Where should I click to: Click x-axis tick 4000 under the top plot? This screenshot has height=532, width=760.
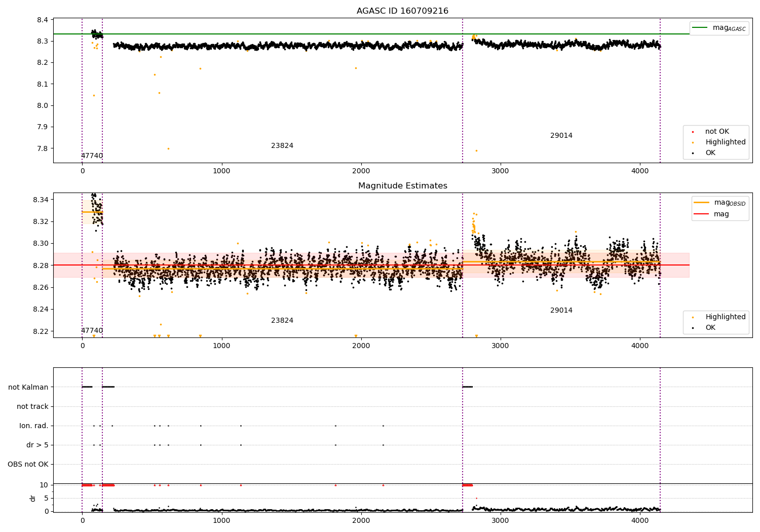(x=640, y=171)
